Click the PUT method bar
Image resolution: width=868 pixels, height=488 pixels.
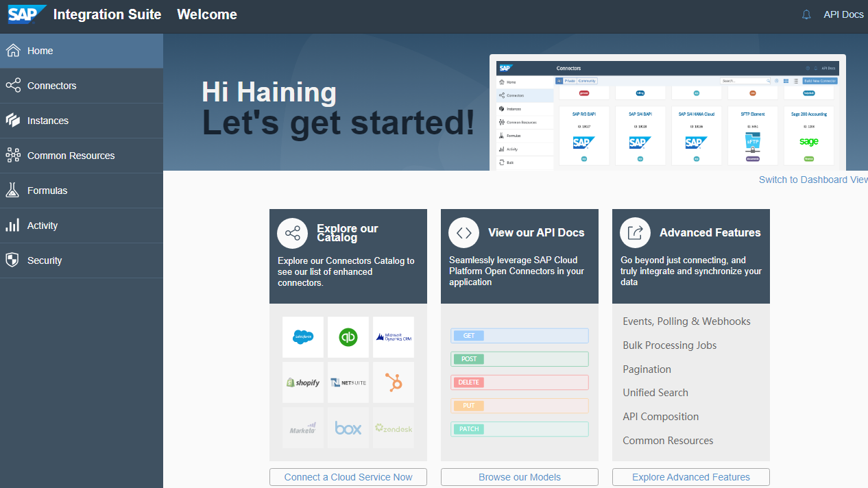pos(520,406)
